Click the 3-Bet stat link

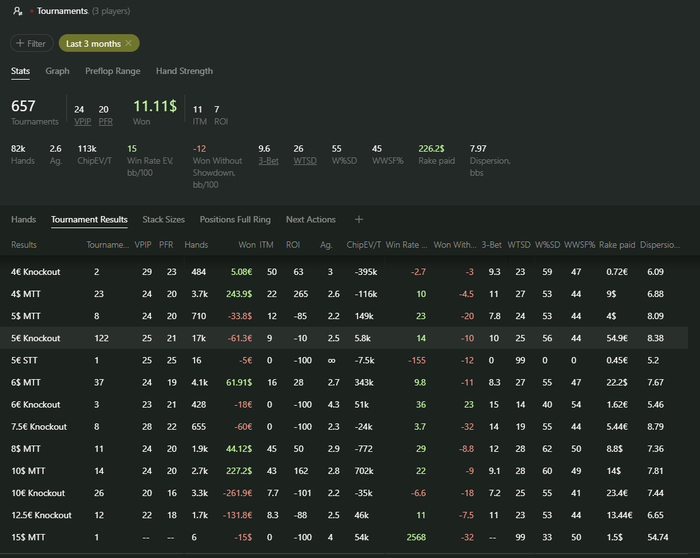[x=268, y=161]
